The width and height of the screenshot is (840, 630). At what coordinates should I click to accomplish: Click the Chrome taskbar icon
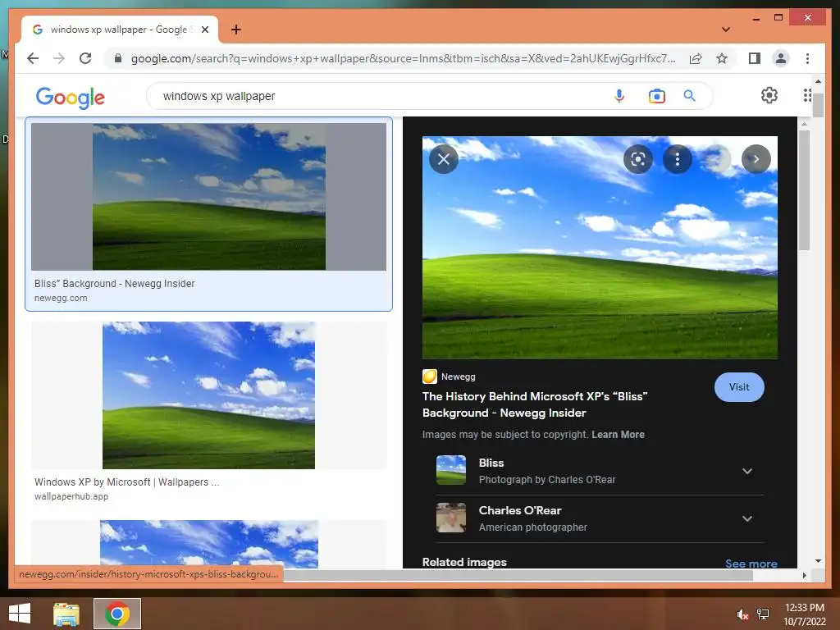tap(116, 614)
